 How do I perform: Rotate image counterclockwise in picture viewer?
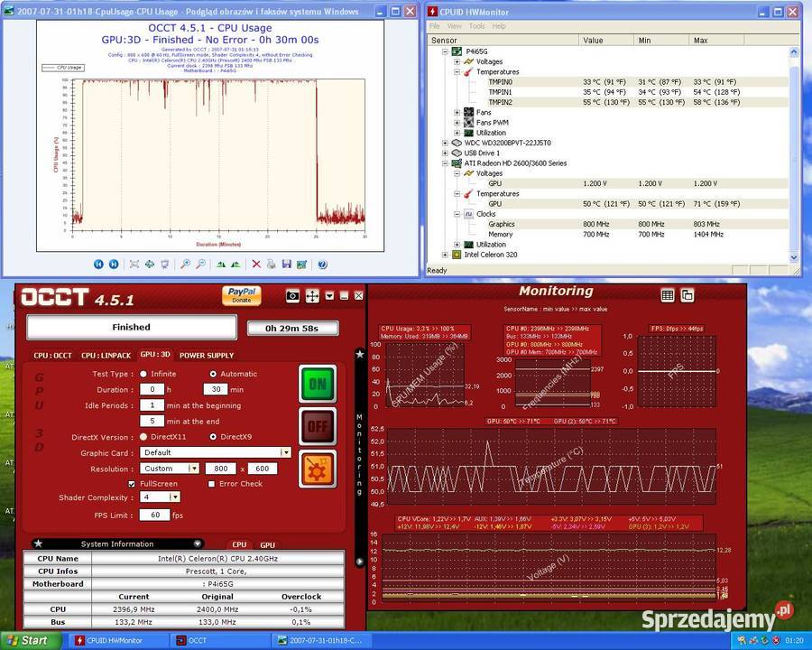(x=235, y=265)
